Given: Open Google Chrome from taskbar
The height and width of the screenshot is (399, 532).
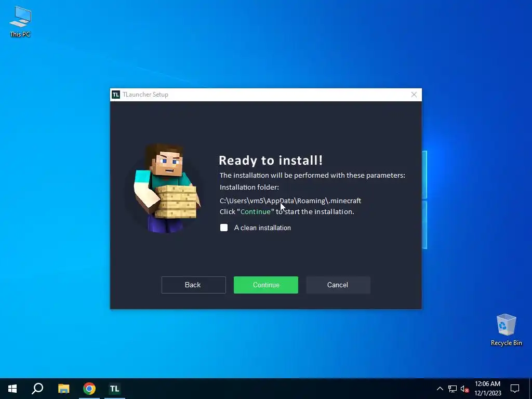Looking at the screenshot, I should (x=89, y=389).
